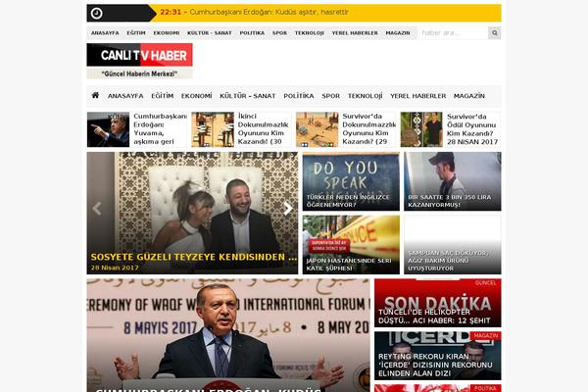Screen dimensions: 588x392
Task: Open the Erdoğan pointing thumbnail in the top row
Action: (109, 129)
